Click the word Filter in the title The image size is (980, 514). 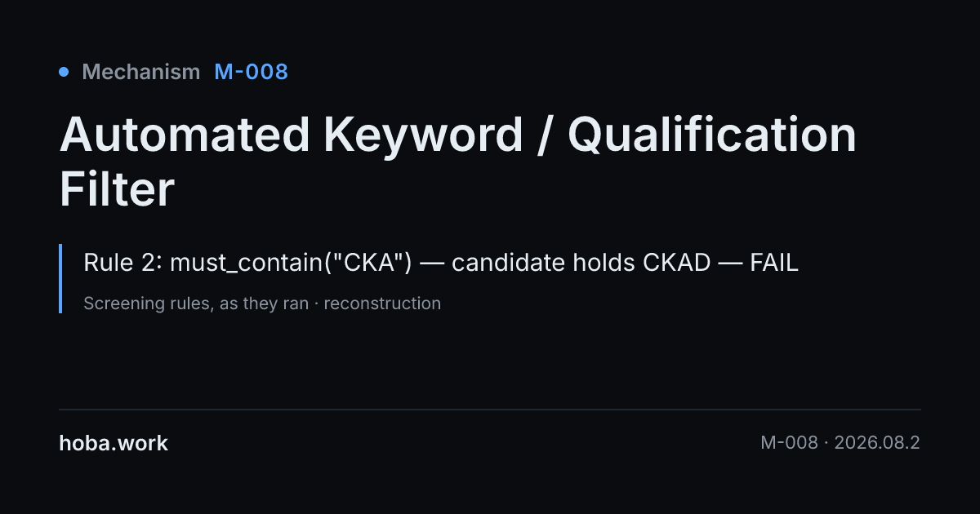(x=117, y=189)
